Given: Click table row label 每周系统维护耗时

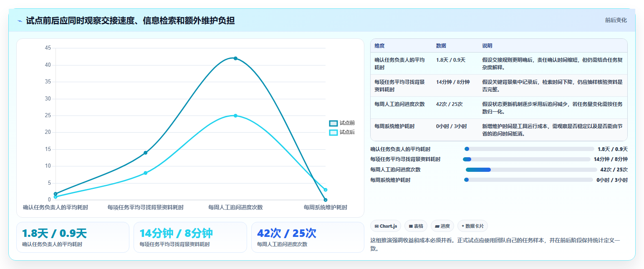Looking at the screenshot, I should (394, 126).
